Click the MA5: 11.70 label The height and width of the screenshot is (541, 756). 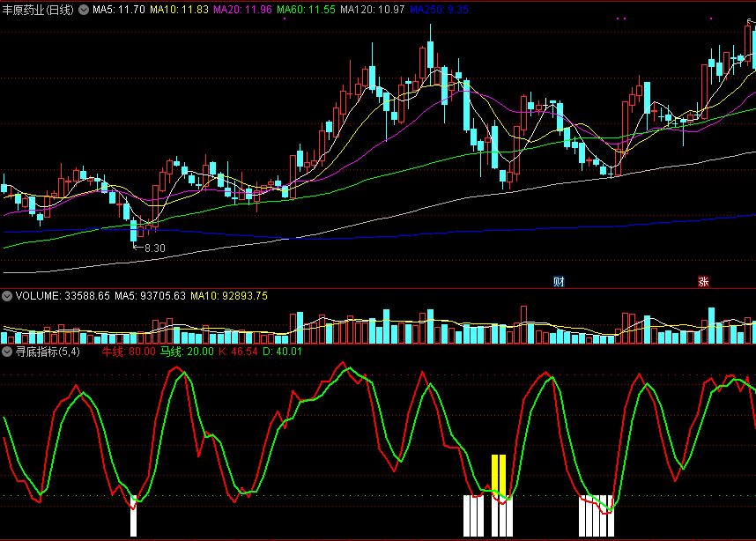[119, 10]
